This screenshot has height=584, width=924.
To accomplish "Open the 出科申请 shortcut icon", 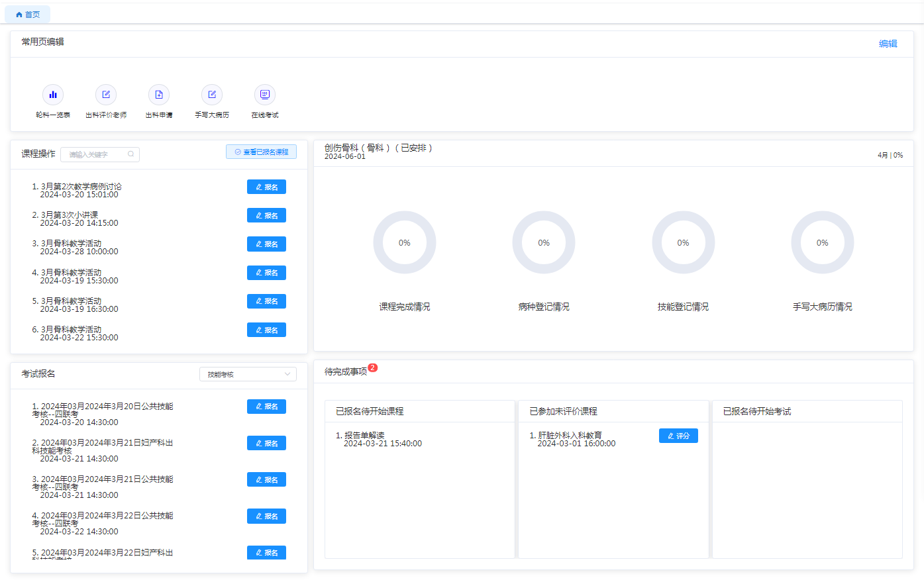I will point(159,95).
